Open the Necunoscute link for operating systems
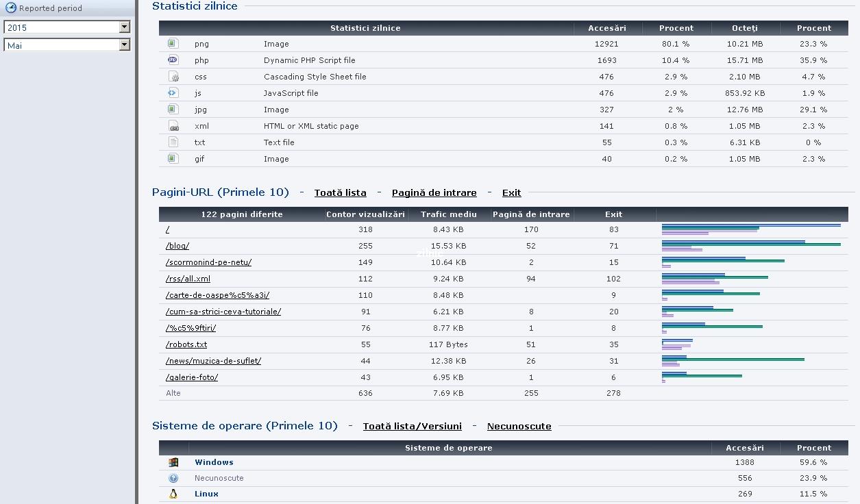Image resolution: width=860 pixels, height=504 pixels. coord(519,426)
